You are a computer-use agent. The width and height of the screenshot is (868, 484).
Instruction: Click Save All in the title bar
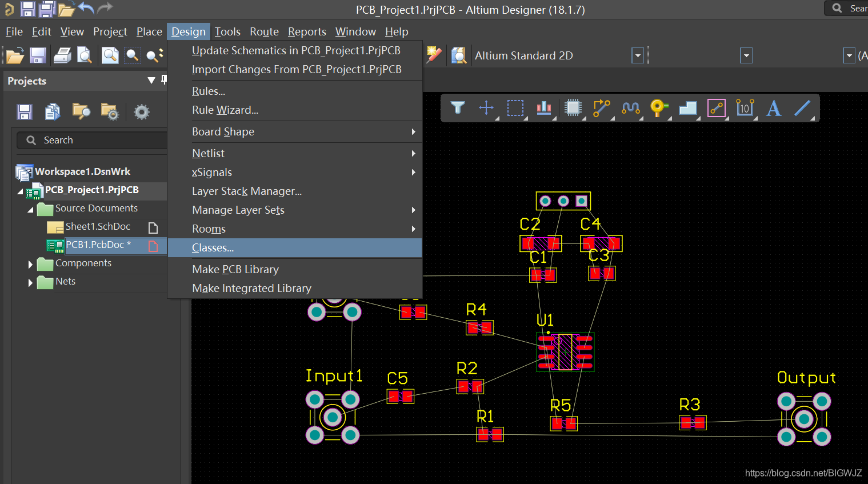(x=47, y=9)
